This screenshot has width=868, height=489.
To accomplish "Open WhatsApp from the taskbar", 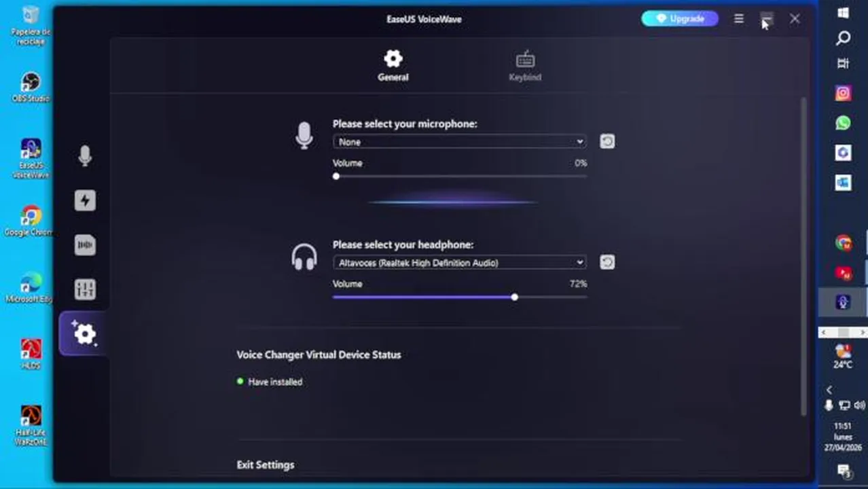I will point(844,123).
